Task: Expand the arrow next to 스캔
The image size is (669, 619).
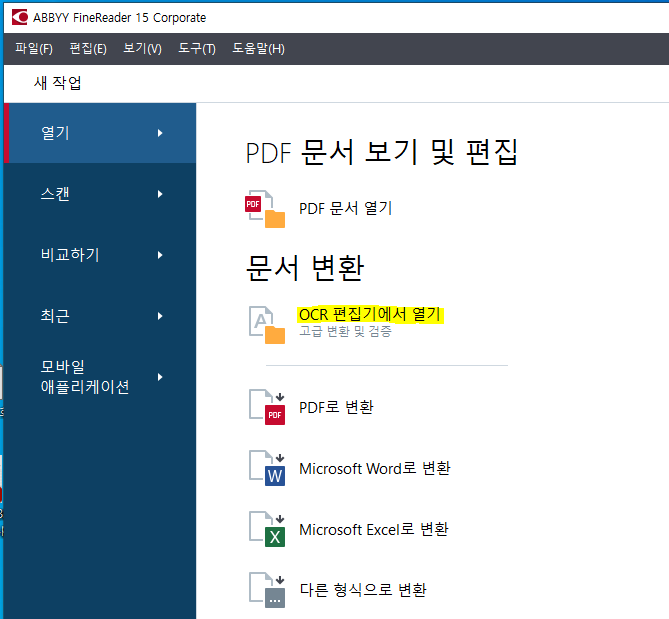Action: coord(160,194)
